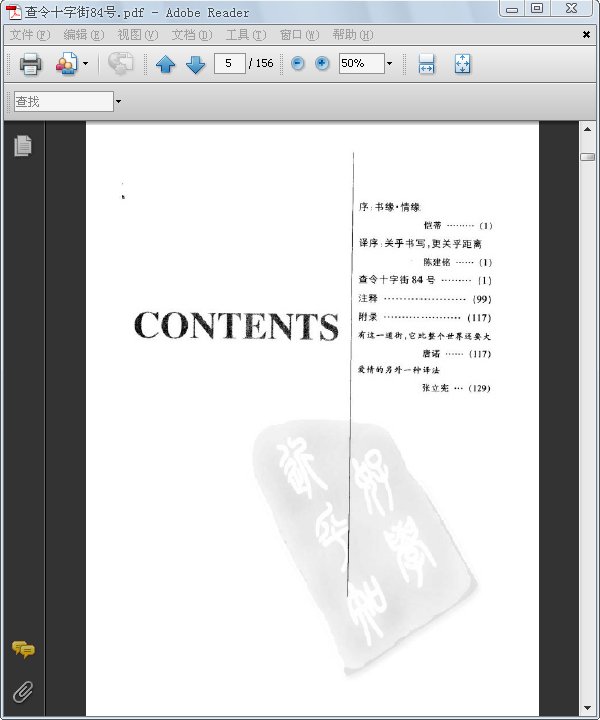This screenshot has width=600, height=720.
Task: Zoom in with the plus button
Action: click(322, 63)
